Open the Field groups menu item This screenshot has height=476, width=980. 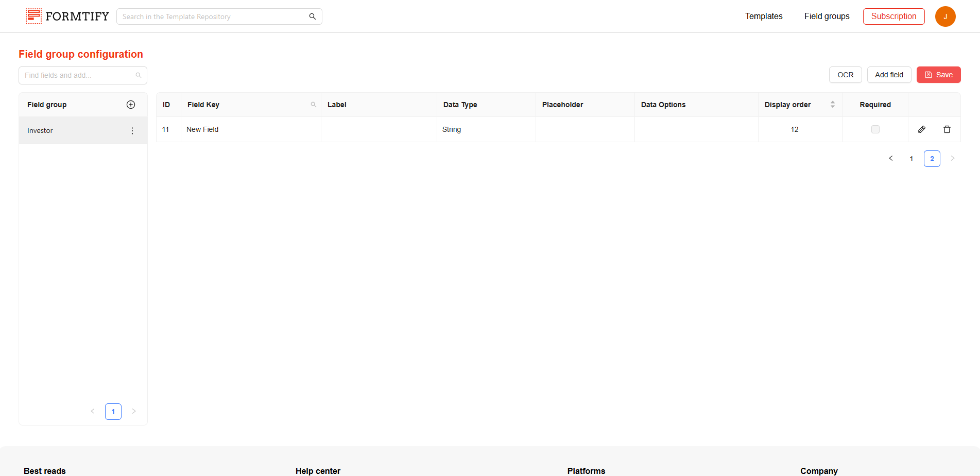[827, 16]
